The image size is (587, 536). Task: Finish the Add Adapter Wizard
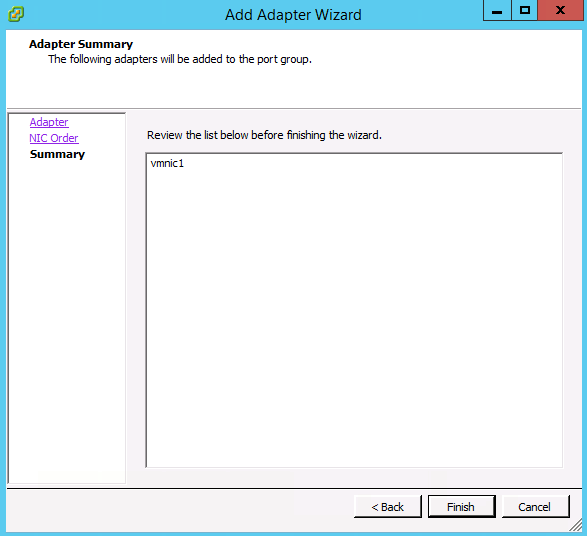461,507
